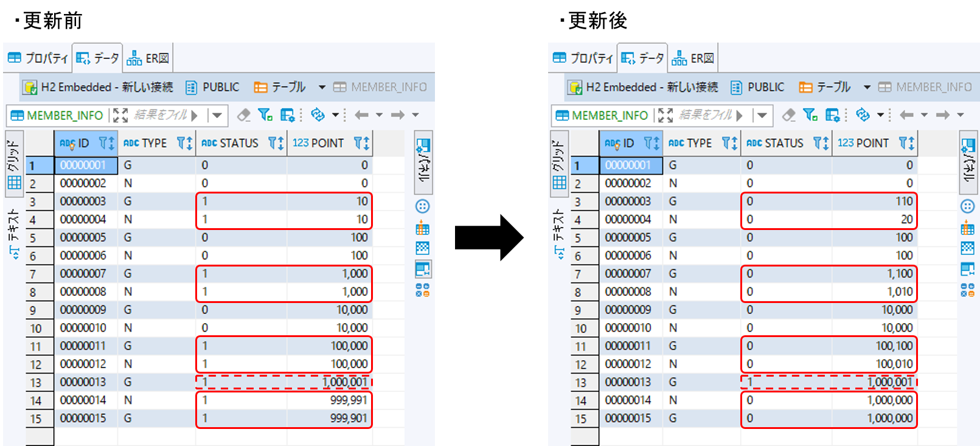Select データ tab in 更新後 panel
The width and height of the screenshot is (980, 446).
642,58
